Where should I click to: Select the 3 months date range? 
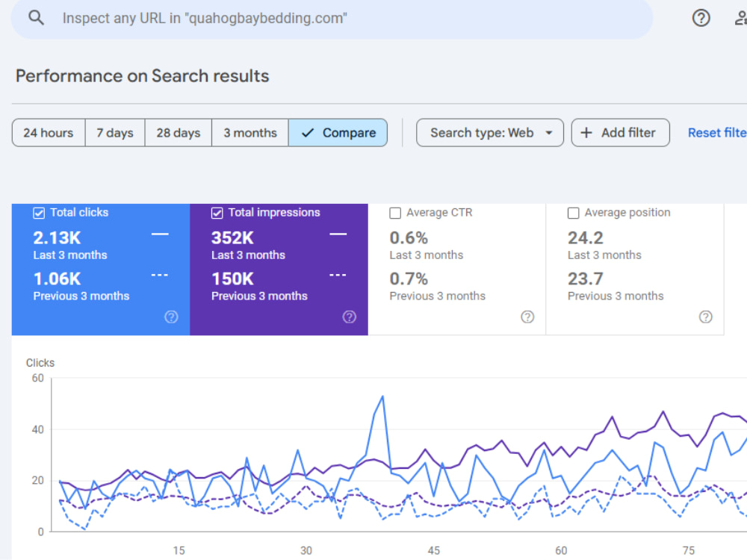click(250, 132)
